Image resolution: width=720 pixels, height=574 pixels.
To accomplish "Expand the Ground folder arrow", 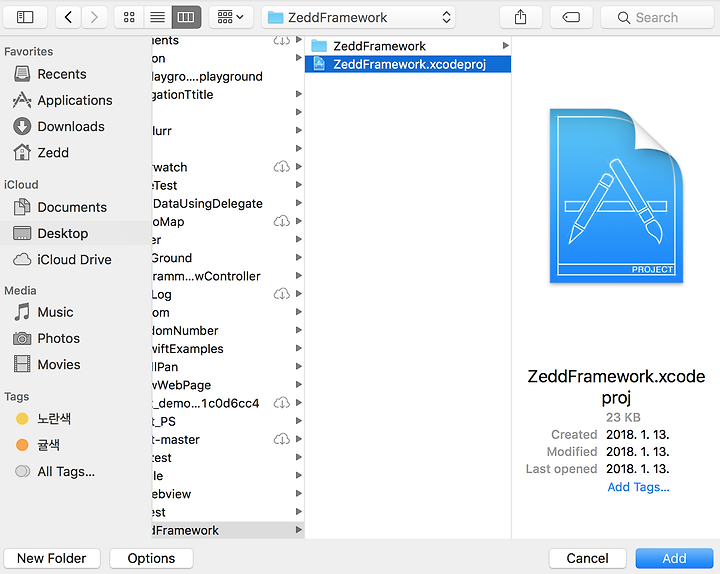I will 298,258.
